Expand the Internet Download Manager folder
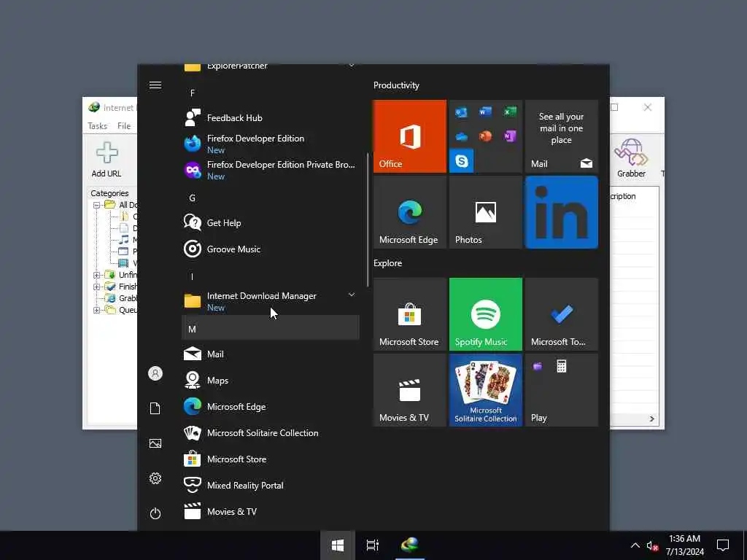 (x=271, y=301)
